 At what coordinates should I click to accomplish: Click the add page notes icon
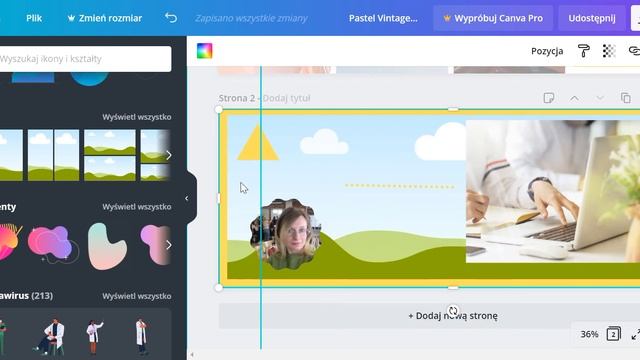(549, 98)
